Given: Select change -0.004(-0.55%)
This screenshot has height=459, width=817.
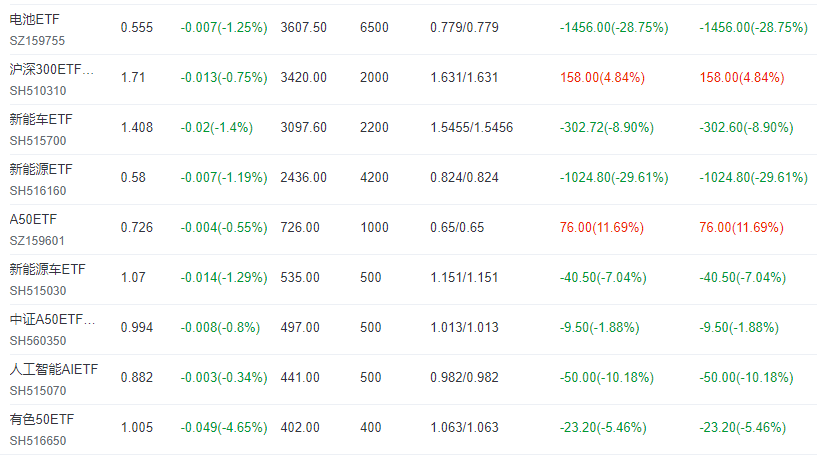Looking at the screenshot, I should coord(224,228).
